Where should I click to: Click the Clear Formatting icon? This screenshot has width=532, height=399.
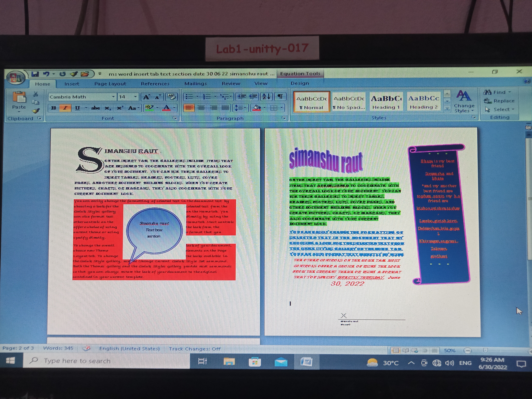[171, 97]
